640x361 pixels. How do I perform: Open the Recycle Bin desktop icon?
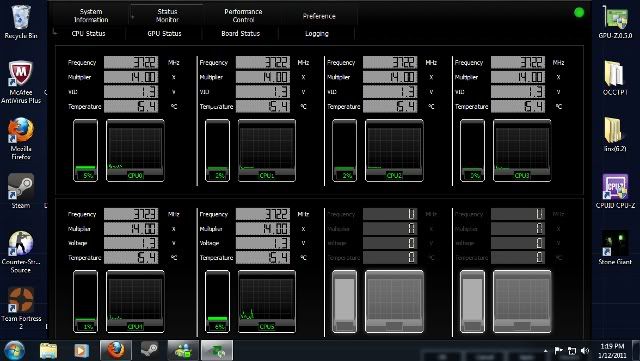[x=20, y=22]
